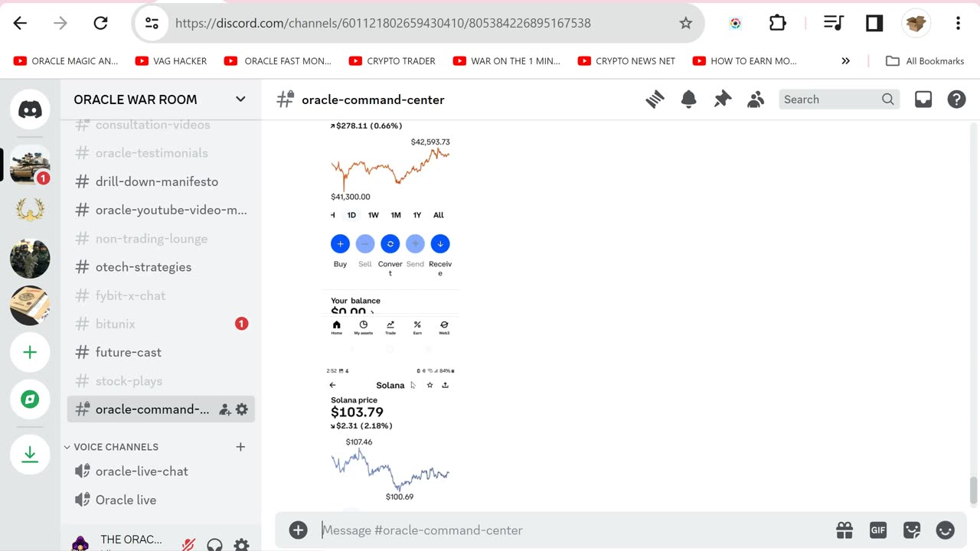Toggle the browser side panel

(874, 23)
